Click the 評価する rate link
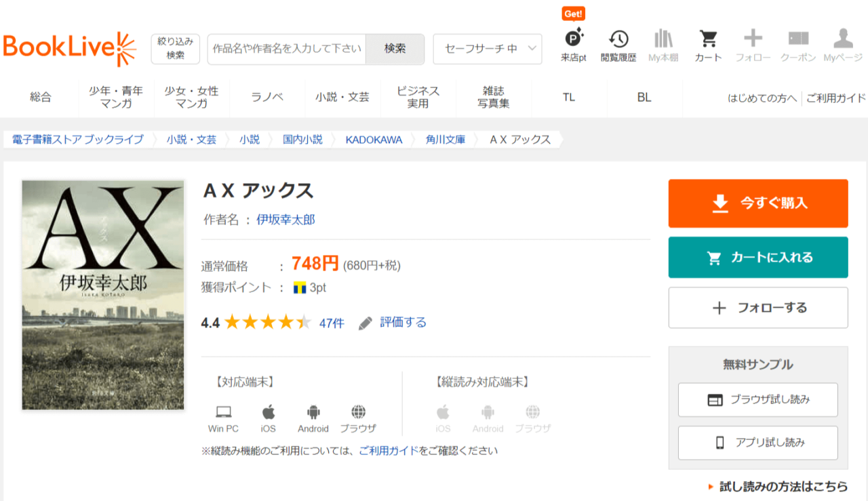The image size is (868, 501). click(403, 323)
